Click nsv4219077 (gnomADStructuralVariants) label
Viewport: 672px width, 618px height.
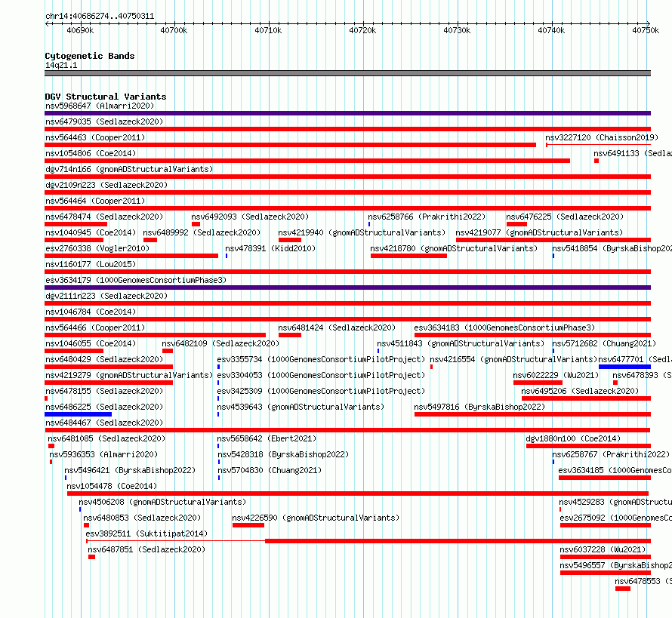[x=539, y=232]
